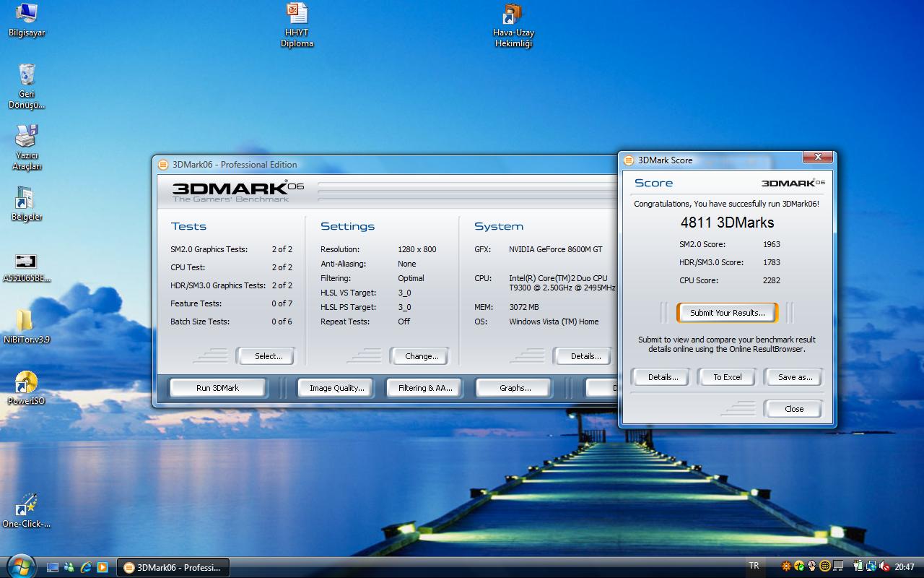Viewport: 924px width, 578px height.
Task: Click Submit Your Results... button
Action: (728, 313)
